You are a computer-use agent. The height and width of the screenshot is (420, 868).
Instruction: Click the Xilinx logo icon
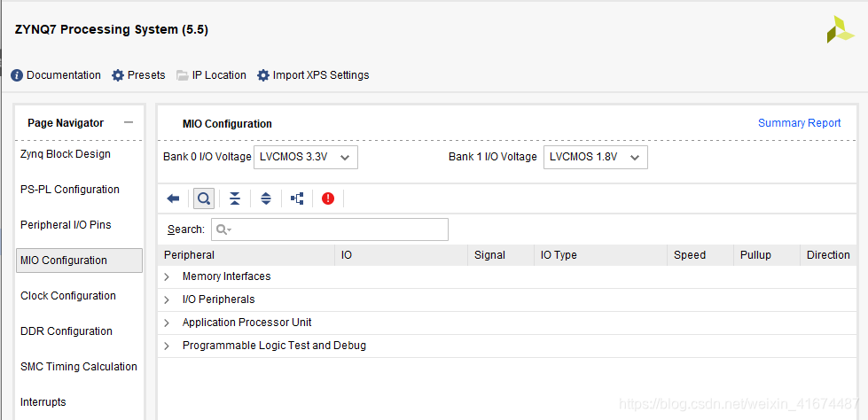841,29
